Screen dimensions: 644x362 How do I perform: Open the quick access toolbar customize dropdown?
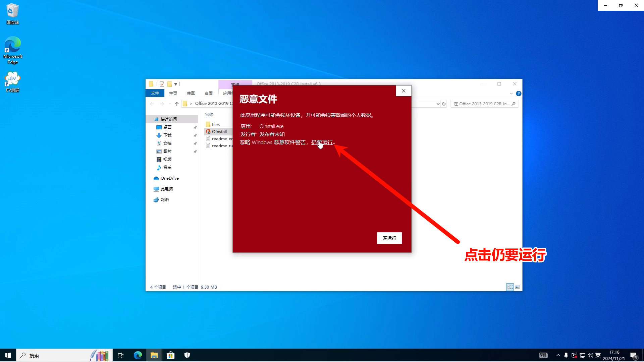click(175, 84)
